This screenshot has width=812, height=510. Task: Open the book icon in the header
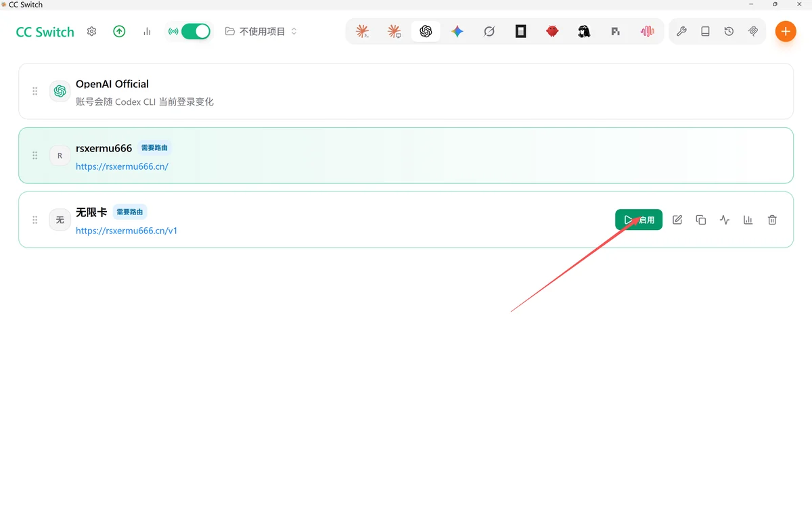705,31
